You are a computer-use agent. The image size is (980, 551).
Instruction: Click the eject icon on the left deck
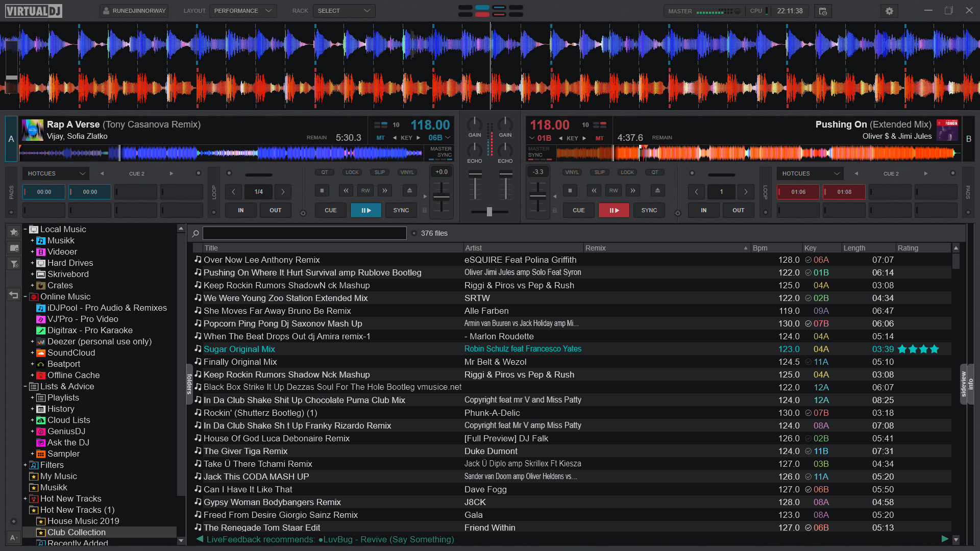pyautogui.click(x=409, y=190)
